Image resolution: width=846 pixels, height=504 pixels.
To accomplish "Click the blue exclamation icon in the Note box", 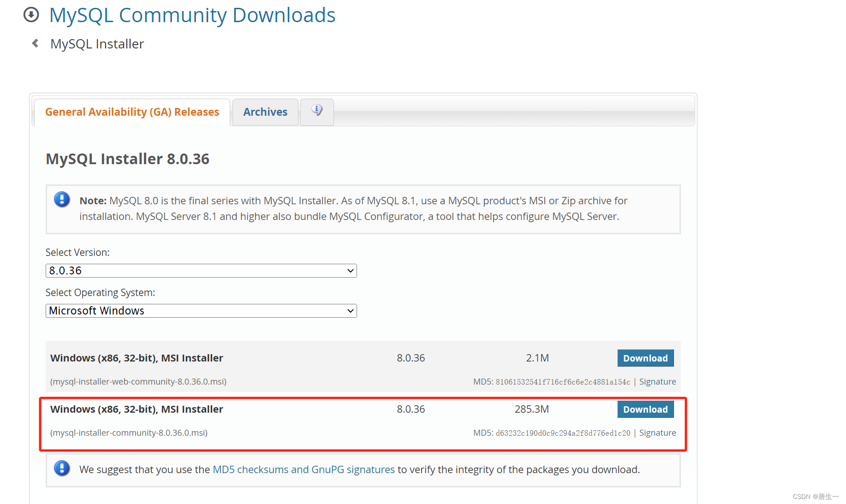I will click(62, 200).
